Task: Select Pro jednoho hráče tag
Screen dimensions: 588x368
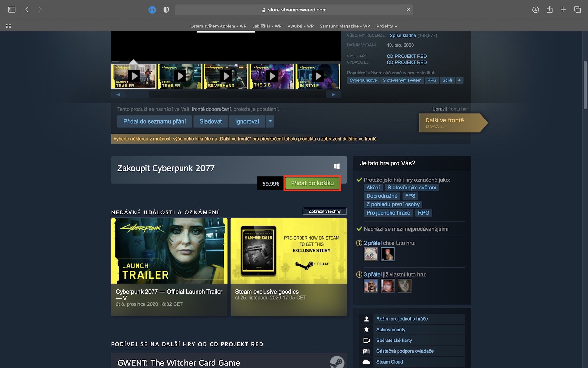Action: [x=388, y=213]
